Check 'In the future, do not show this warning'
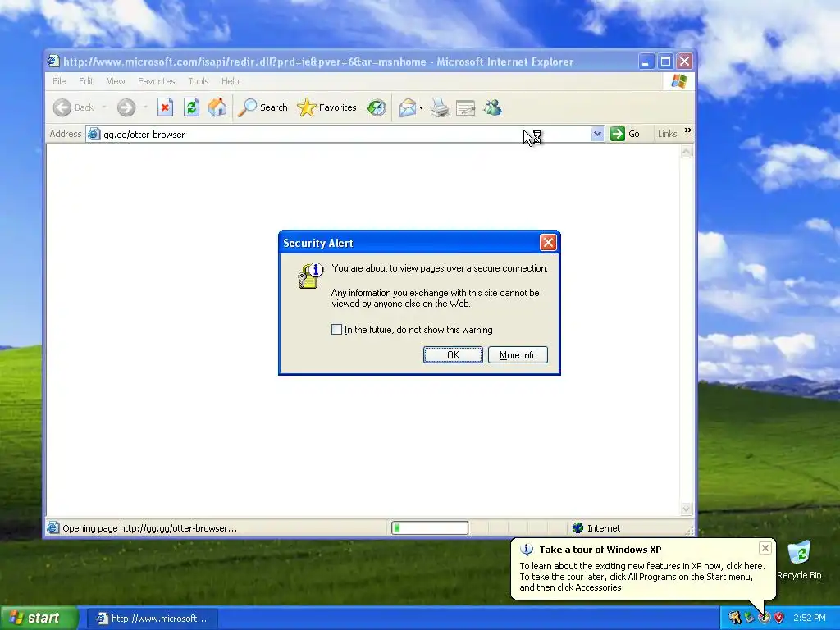This screenshot has height=630, width=840. tap(336, 330)
